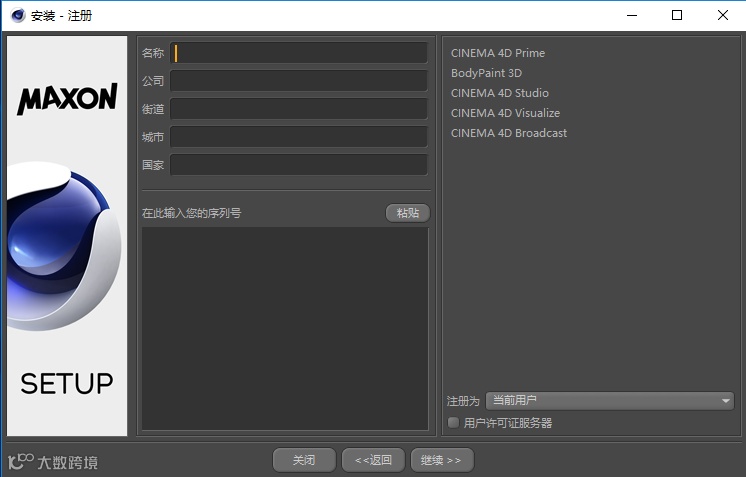The image size is (746, 477).
Task: Continue with the 继续>> button
Action: tap(442, 460)
